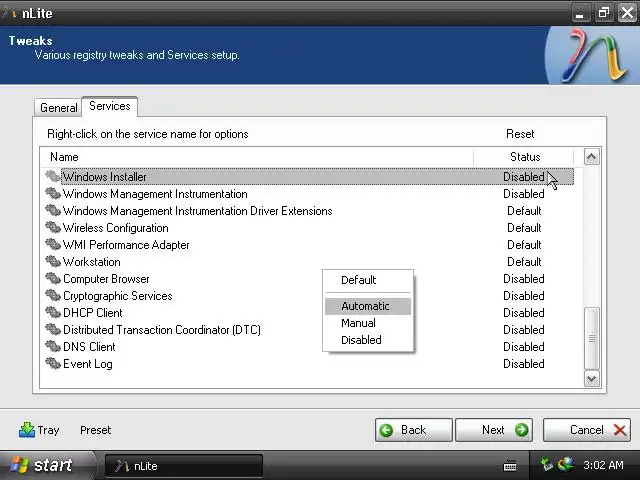Click the Cryptographic Services gear icon
The width and height of the screenshot is (640, 480).
click(53, 296)
